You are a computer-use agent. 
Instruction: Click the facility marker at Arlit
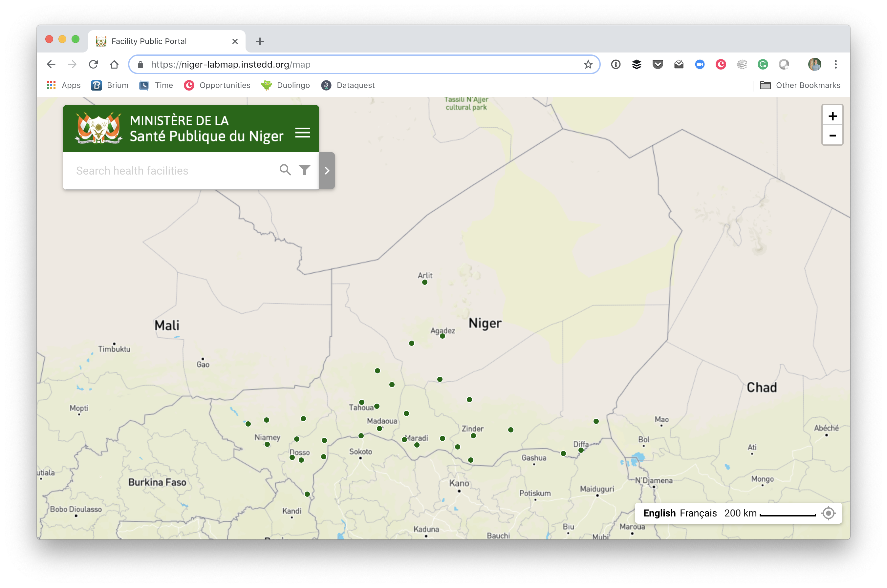424,283
